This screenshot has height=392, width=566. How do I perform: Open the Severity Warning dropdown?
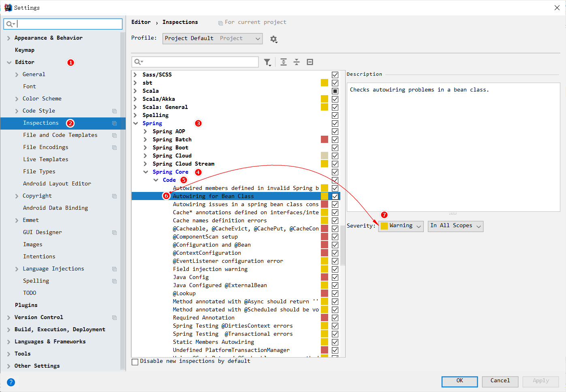click(x=401, y=226)
